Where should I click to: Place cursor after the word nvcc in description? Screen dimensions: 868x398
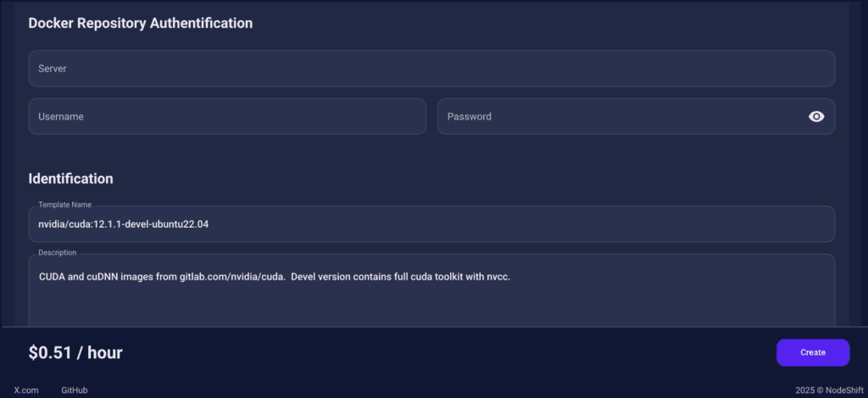tap(509, 277)
